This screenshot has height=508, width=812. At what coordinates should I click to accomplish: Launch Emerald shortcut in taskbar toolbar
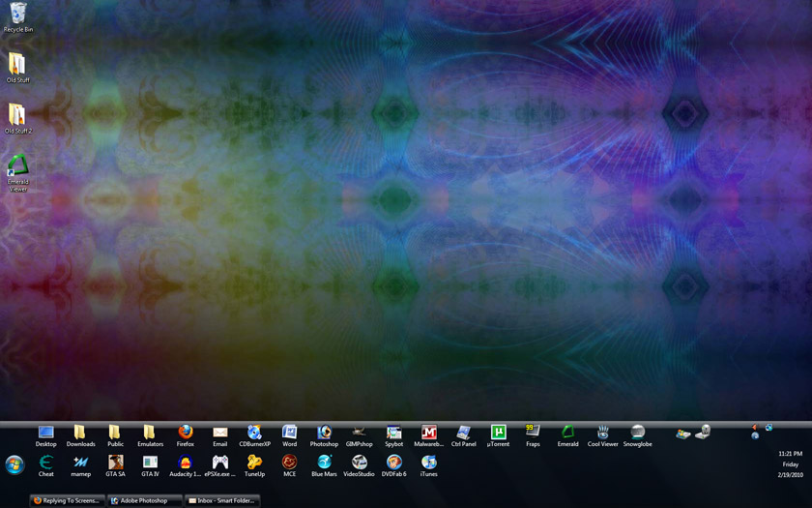click(x=568, y=436)
